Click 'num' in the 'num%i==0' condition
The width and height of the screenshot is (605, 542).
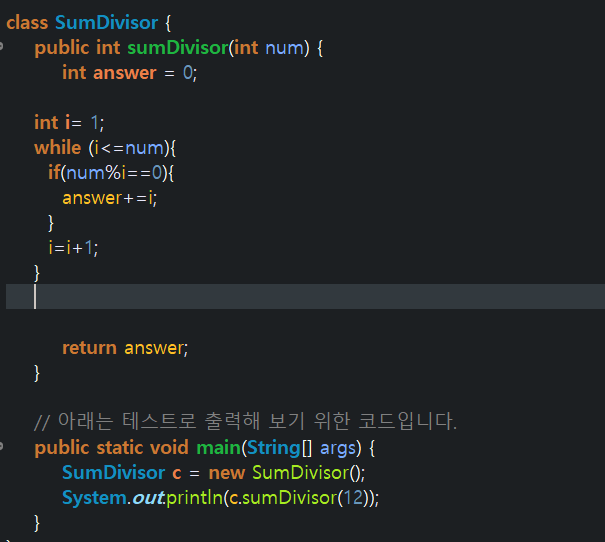(x=86, y=173)
